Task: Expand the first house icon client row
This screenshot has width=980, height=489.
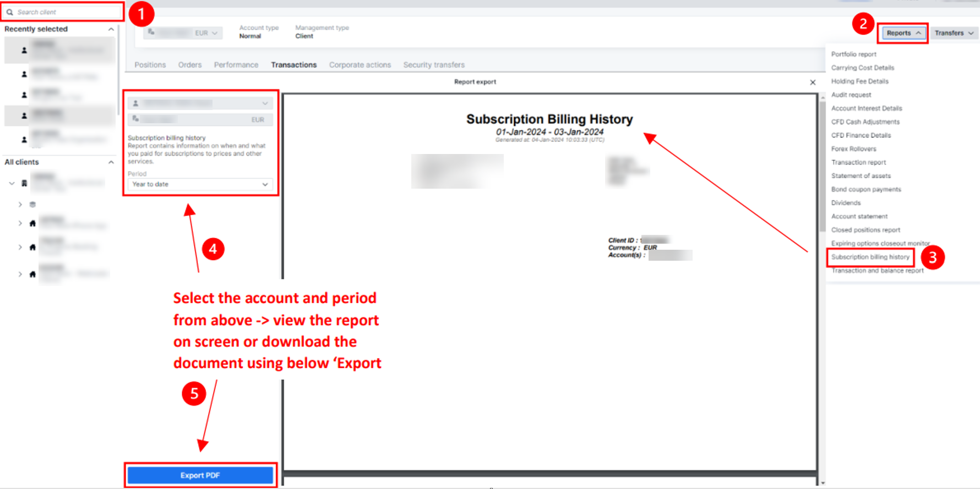Action: coord(20,223)
